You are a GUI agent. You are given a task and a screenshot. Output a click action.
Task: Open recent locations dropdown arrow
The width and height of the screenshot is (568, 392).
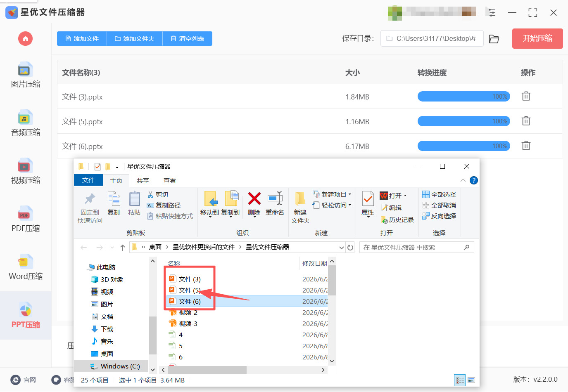(112, 248)
